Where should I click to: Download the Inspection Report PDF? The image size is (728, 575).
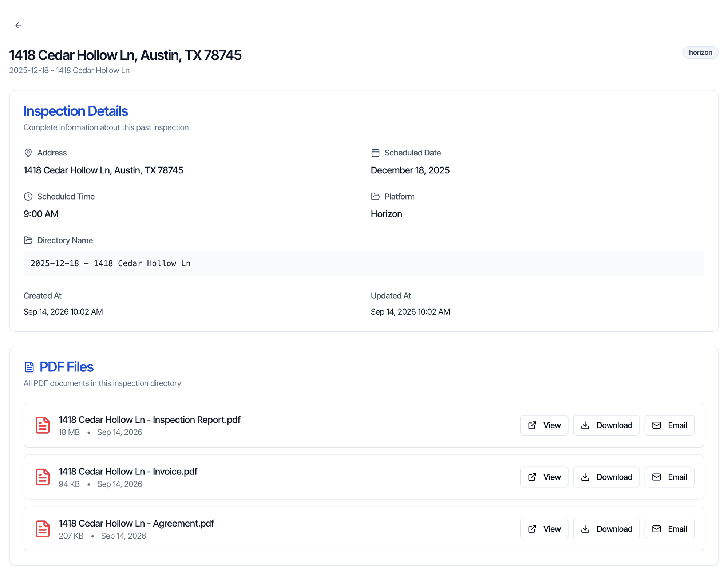click(606, 425)
